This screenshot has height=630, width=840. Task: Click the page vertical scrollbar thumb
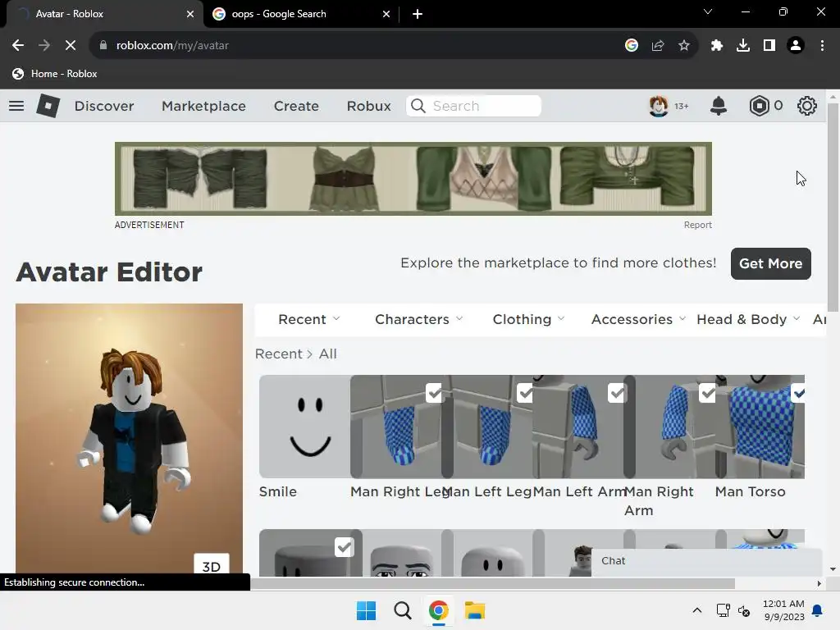pyautogui.click(x=833, y=207)
